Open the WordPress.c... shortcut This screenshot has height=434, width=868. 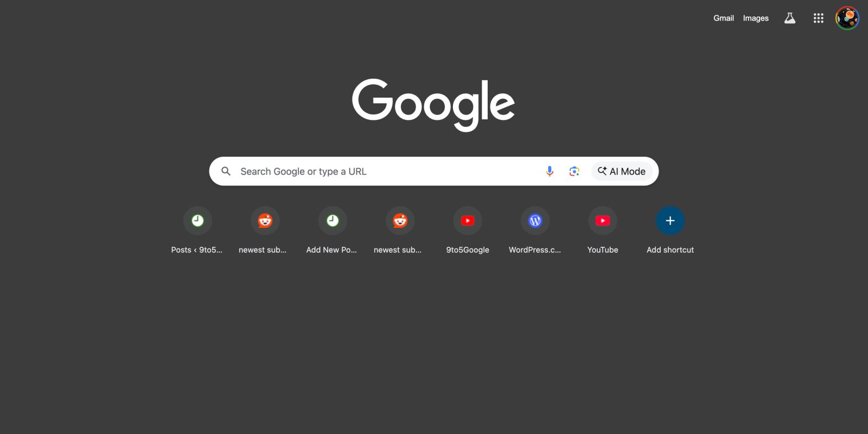pyautogui.click(x=535, y=231)
